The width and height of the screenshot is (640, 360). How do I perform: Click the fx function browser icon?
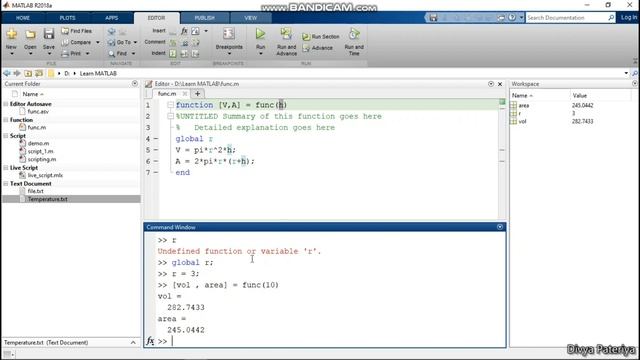click(x=150, y=341)
